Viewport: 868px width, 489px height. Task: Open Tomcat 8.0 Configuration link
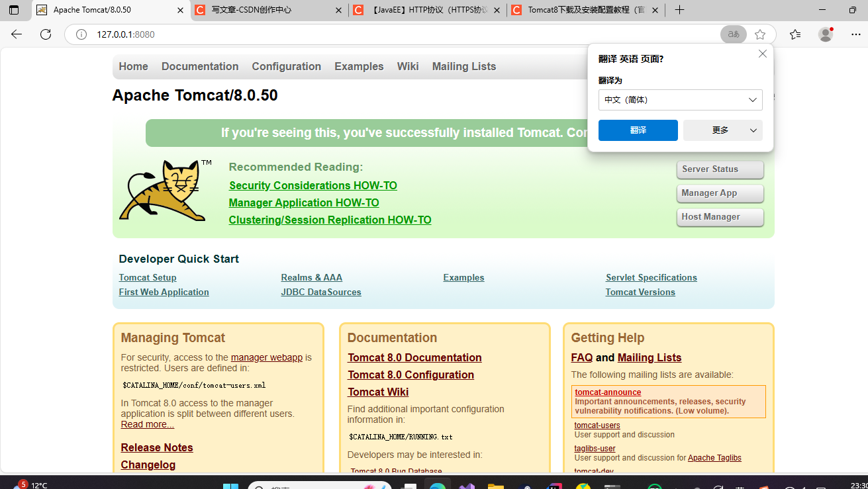click(x=411, y=375)
